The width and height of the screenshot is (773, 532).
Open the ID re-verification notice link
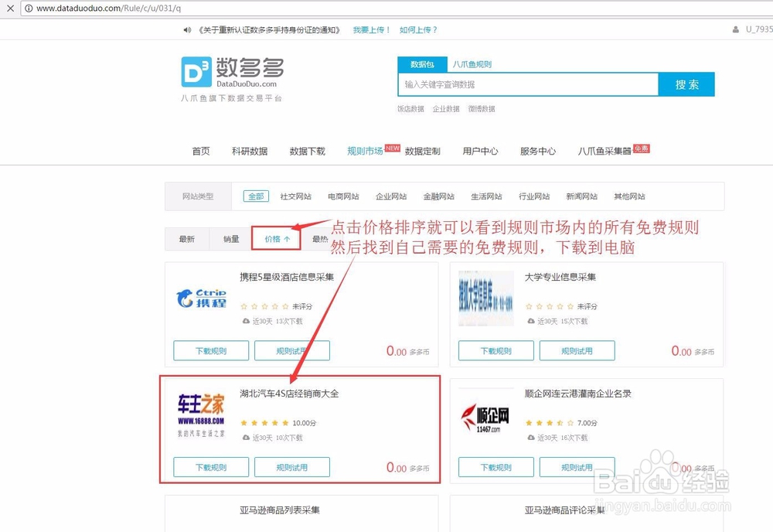coord(270,30)
